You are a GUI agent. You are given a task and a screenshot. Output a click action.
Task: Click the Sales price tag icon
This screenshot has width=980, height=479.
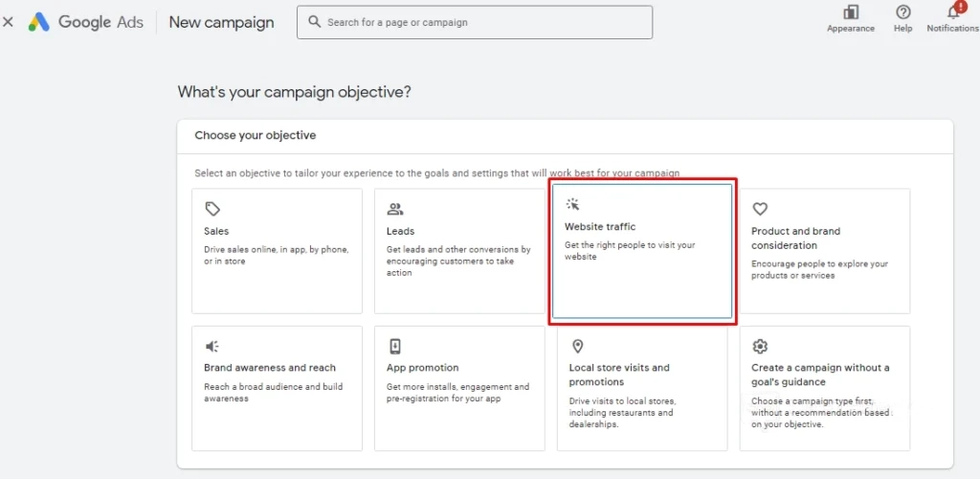pyautogui.click(x=212, y=209)
